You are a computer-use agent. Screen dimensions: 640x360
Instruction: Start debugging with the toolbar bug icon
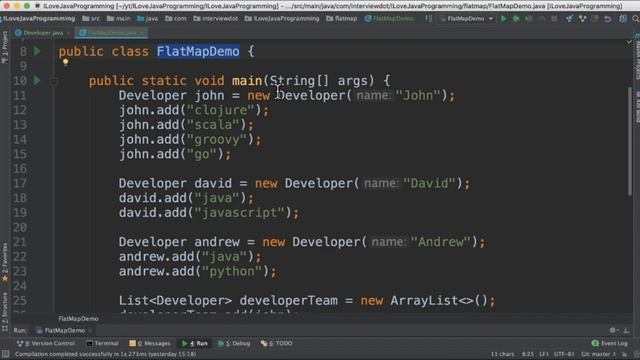516,19
